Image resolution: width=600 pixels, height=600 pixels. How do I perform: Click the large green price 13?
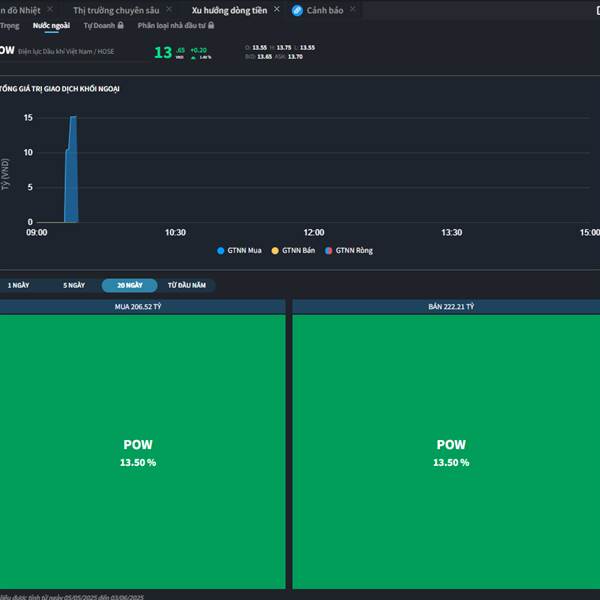pos(163,52)
